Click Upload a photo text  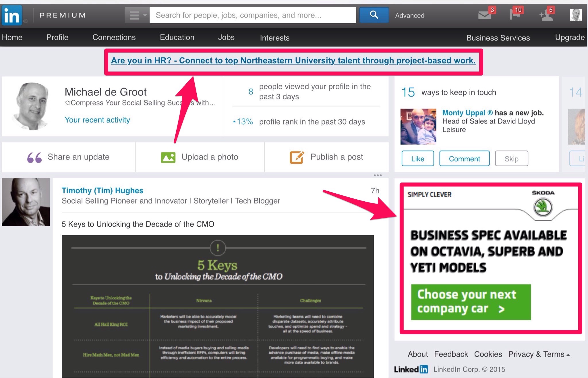[x=210, y=157]
